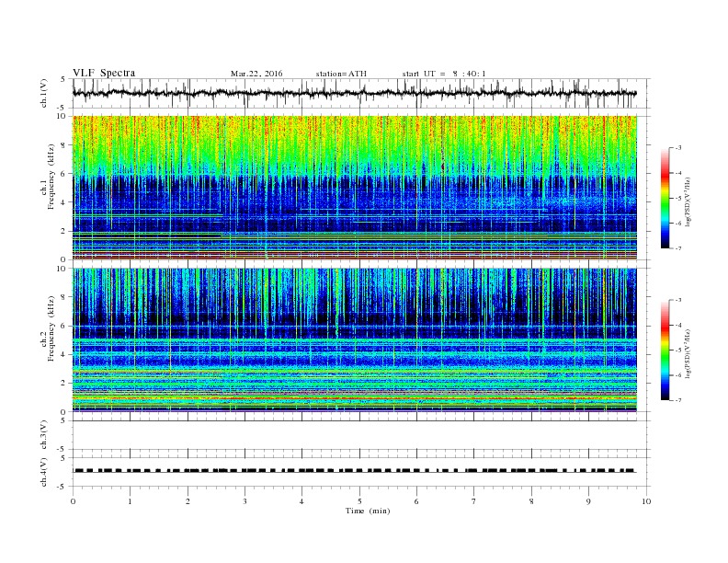728x563 pixels.
Task: Click the "-4" tick on ch.2 colorbar
Action: (x=678, y=326)
